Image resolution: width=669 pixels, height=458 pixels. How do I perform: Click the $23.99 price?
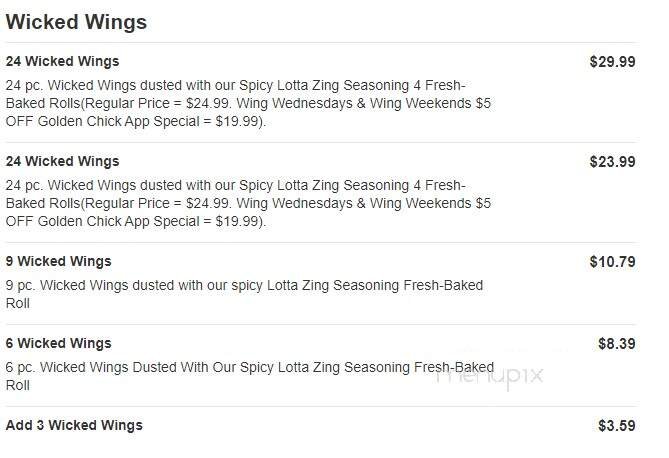612,161
